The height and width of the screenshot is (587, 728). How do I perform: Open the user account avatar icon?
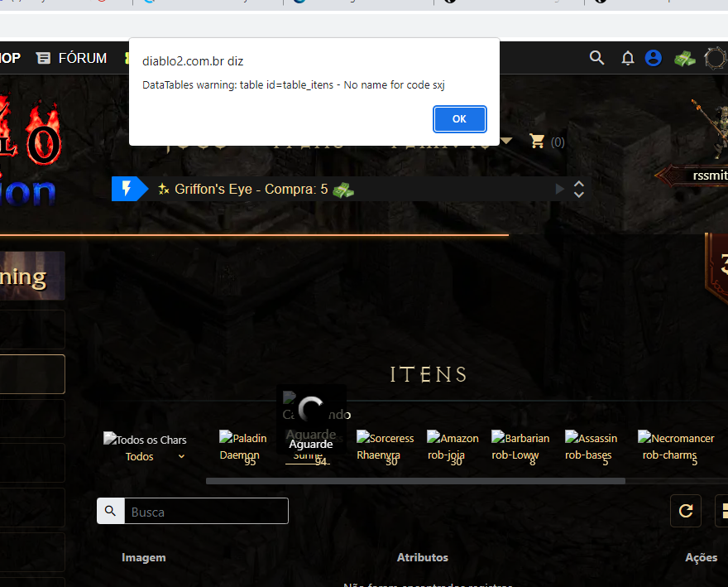coord(654,58)
